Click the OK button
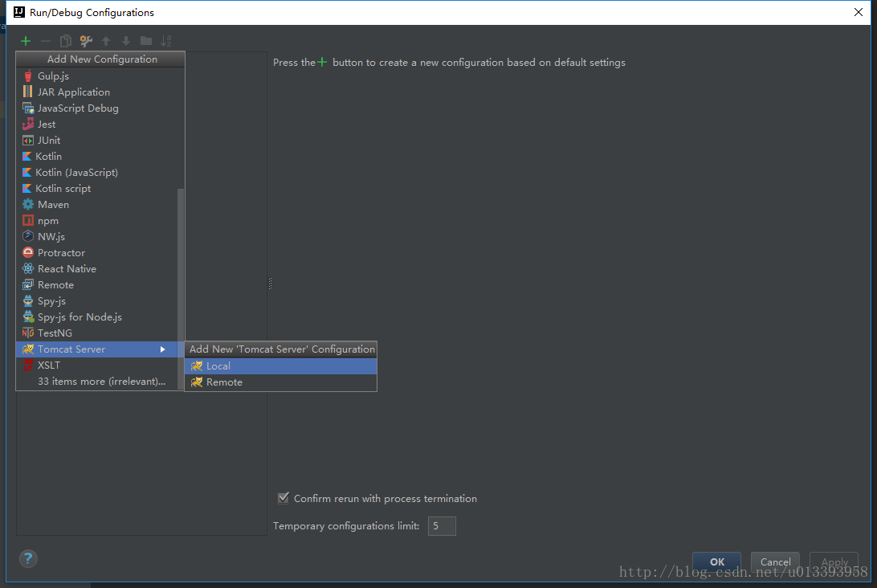 pos(716,561)
